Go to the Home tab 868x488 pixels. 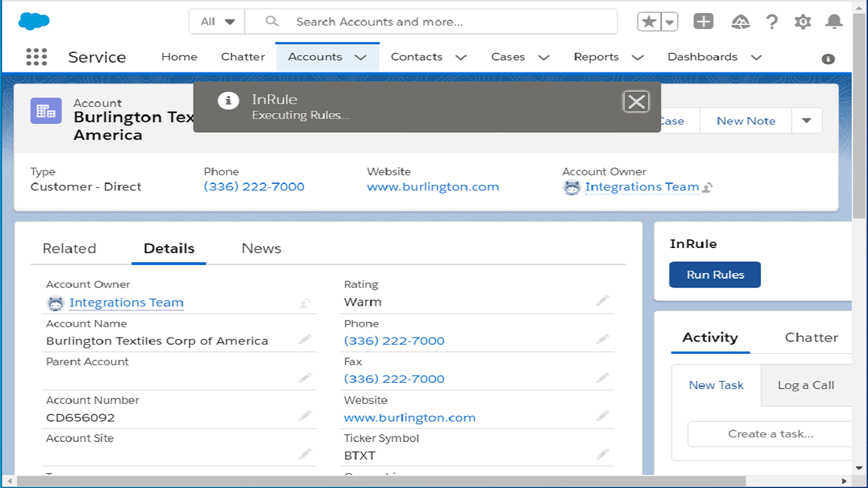tap(179, 57)
